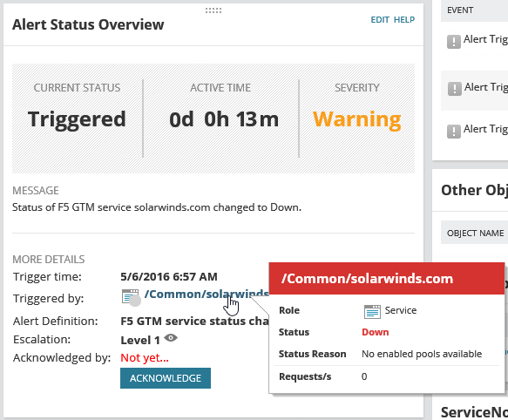Click the F5 GTM service status alert definition
Viewport: 508px width, 420px height.
194,322
